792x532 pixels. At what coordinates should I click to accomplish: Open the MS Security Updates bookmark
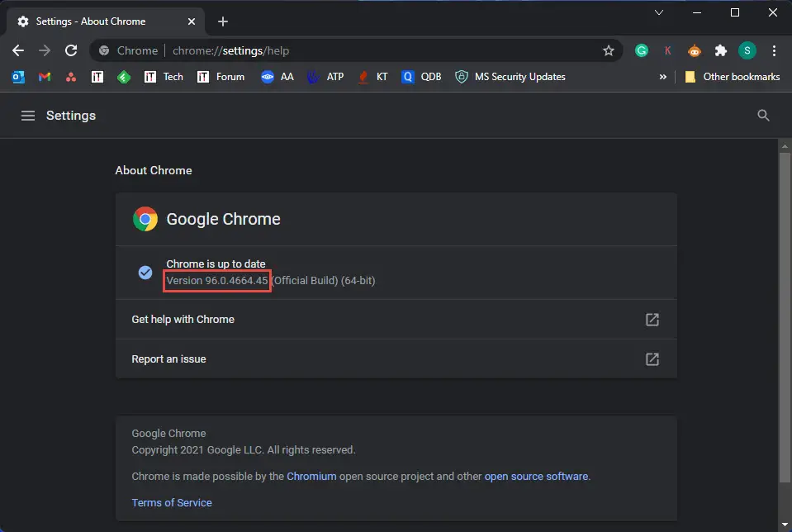510,77
